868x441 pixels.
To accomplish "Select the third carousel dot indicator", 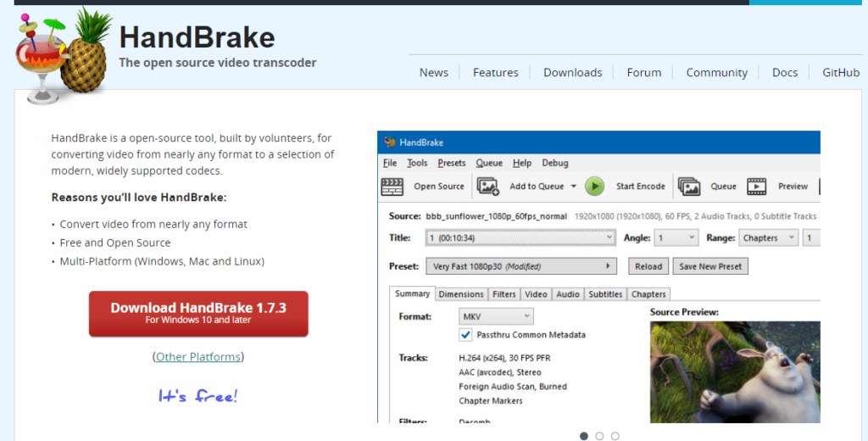I will pos(615,436).
